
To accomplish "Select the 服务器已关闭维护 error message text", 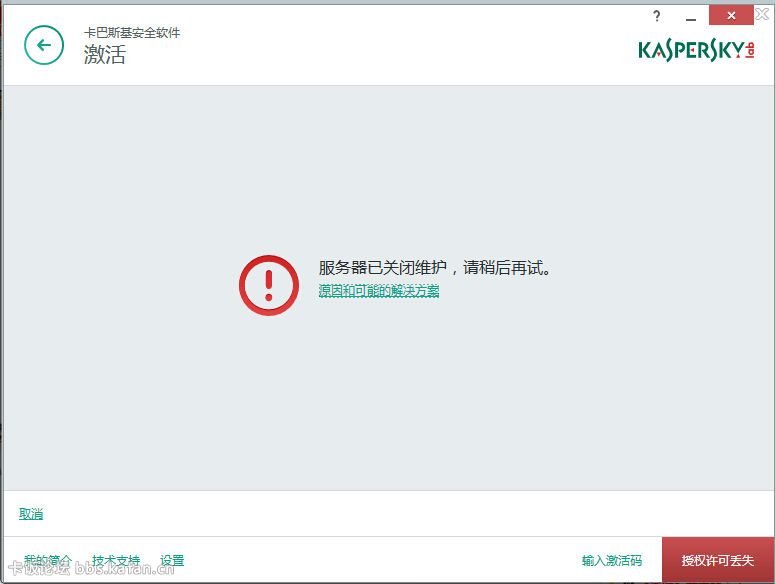I will pos(434,268).
